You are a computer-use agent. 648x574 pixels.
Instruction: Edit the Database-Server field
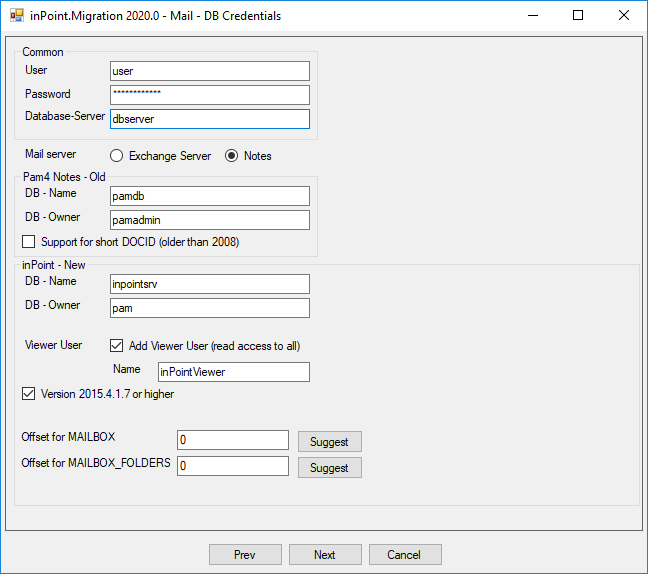pos(209,119)
